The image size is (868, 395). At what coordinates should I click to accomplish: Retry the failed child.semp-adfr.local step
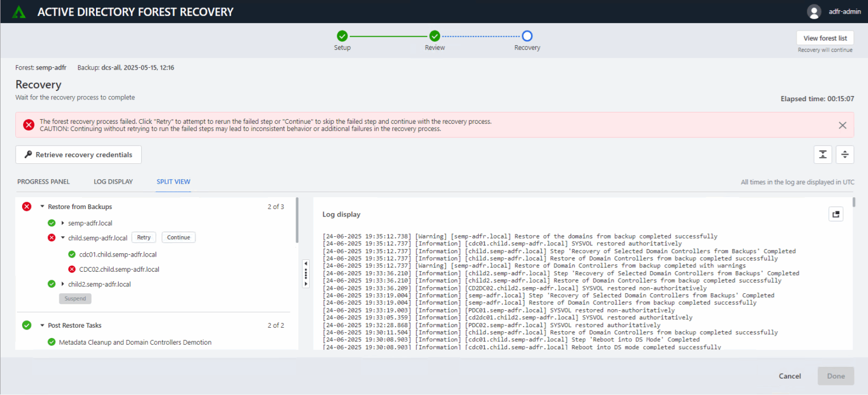[x=144, y=238]
